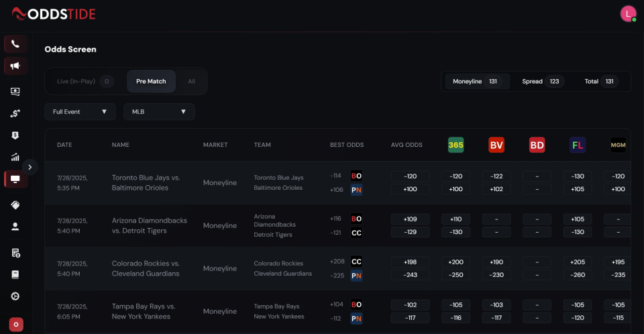This screenshot has height=334, width=644.
Task: Click CC icon for Colorado Rockies best odds
Action: tap(356, 262)
